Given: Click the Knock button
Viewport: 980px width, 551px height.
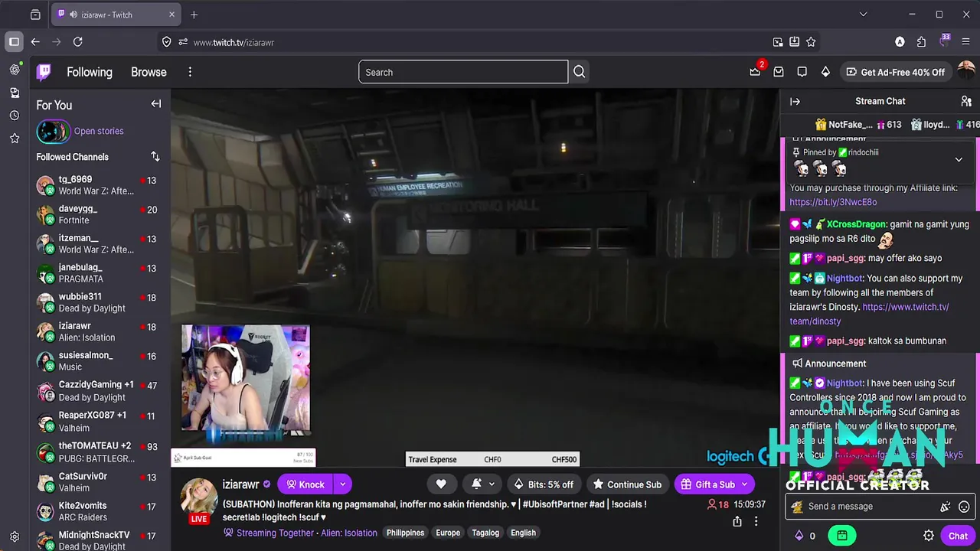Looking at the screenshot, I should tap(305, 484).
